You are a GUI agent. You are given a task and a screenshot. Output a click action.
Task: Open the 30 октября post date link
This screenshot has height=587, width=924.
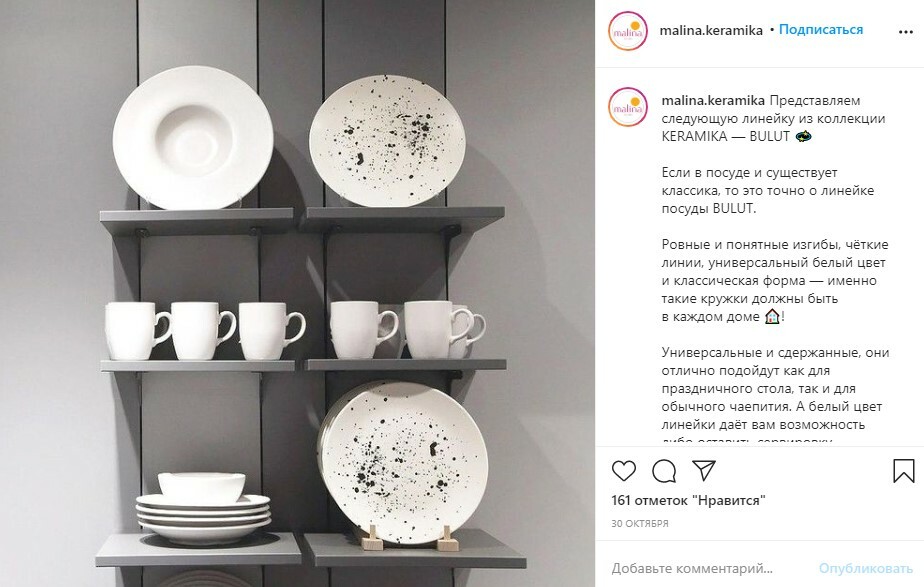[x=640, y=523]
